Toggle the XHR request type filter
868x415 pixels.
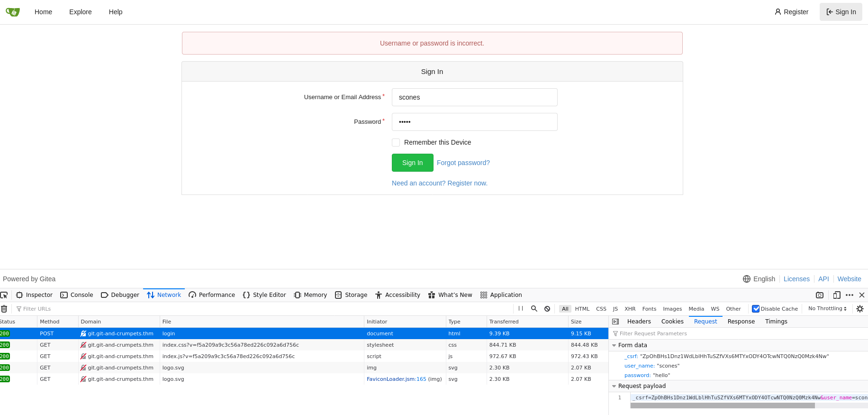pyautogui.click(x=630, y=309)
